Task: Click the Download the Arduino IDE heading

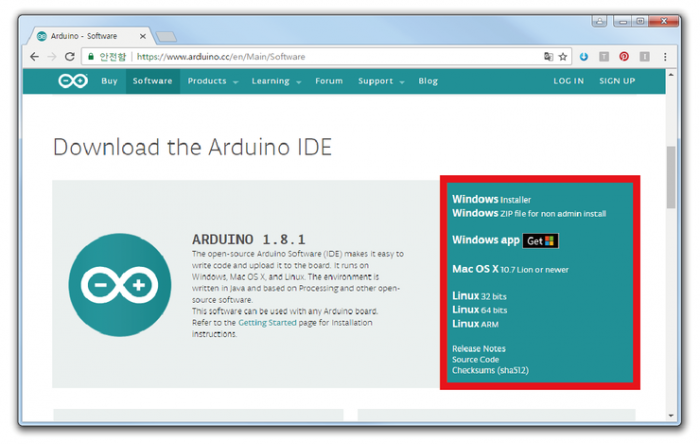Action: click(x=192, y=147)
